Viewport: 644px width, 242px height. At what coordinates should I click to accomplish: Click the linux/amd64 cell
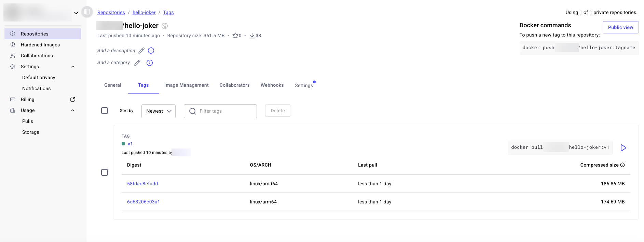(x=264, y=184)
